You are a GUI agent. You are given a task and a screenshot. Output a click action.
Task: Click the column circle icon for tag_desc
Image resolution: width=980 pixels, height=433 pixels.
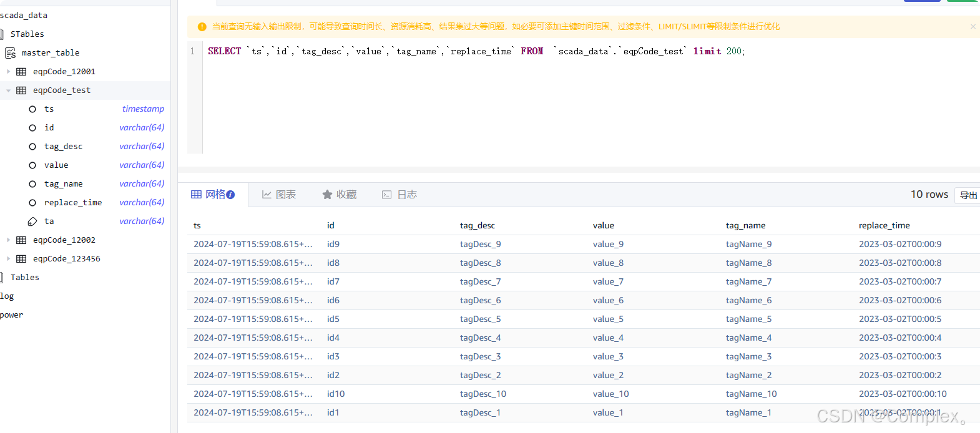click(32, 147)
